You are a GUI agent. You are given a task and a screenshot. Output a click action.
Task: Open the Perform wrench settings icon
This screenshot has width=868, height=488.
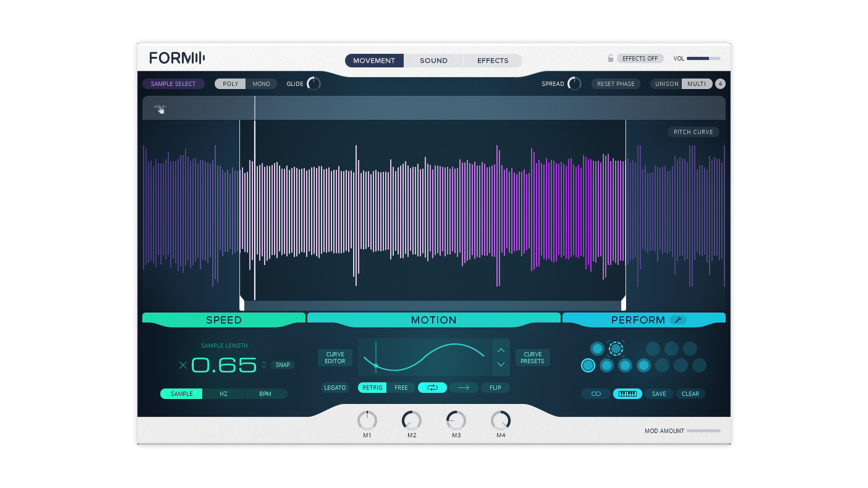(x=678, y=320)
